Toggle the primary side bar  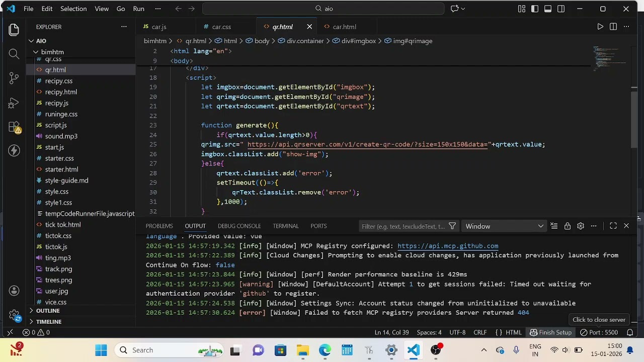click(535, 9)
